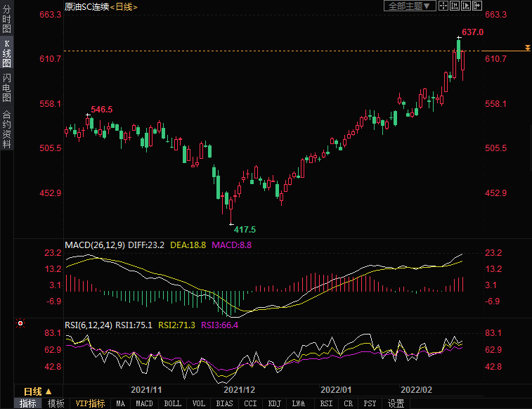Viewport: 532px width, 409px height.
Task: Open the 闪电图 side tab
Action: (x=6, y=87)
